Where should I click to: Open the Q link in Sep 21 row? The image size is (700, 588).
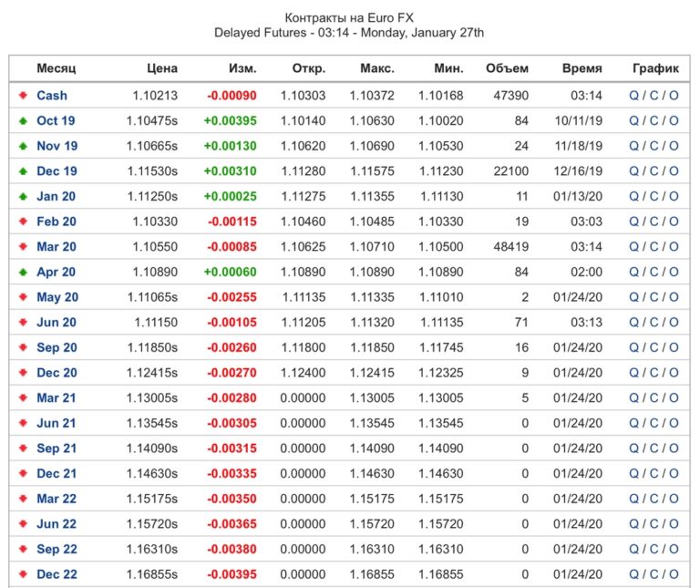pyautogui.click(x=634, y=448)
